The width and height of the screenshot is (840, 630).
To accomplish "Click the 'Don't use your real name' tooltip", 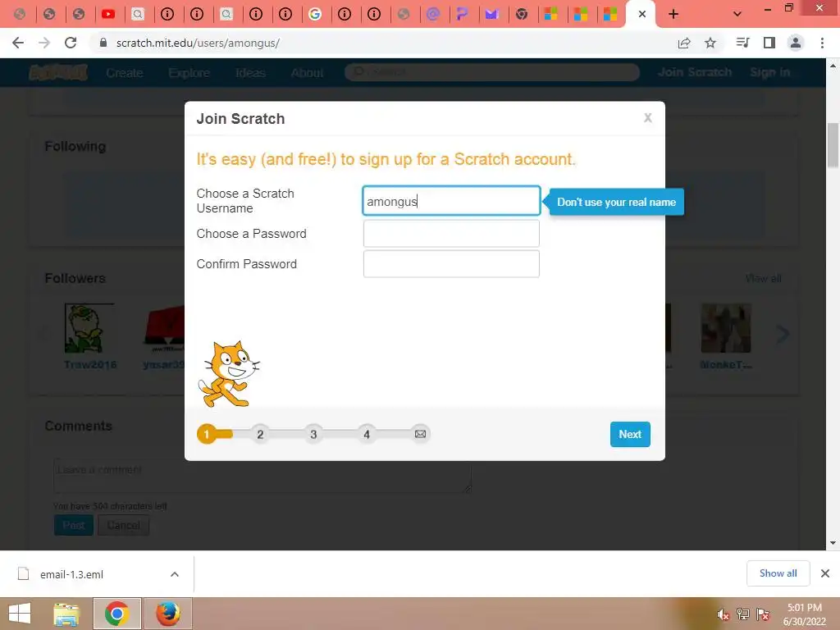I will (616, 202).
